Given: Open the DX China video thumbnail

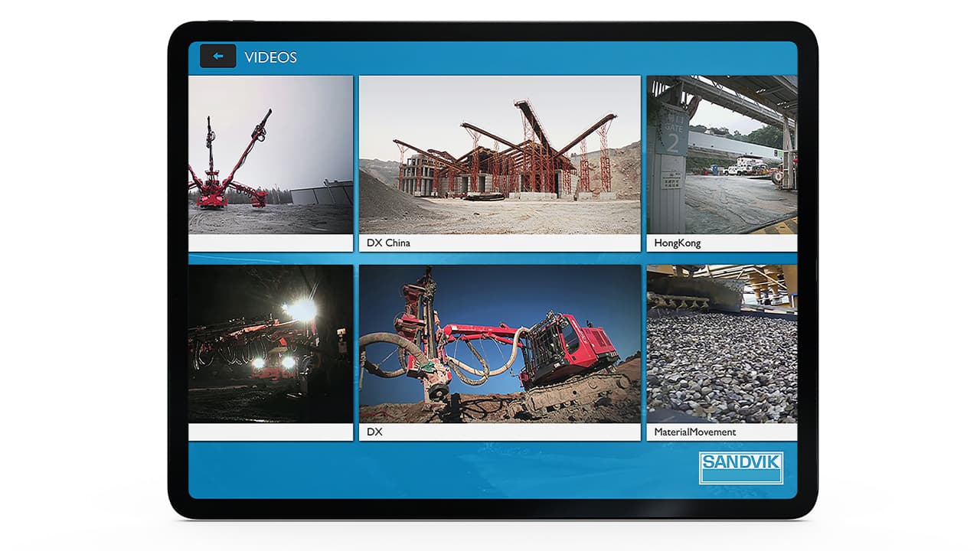Looking at the screenshot, I should (x=499, y=154).
